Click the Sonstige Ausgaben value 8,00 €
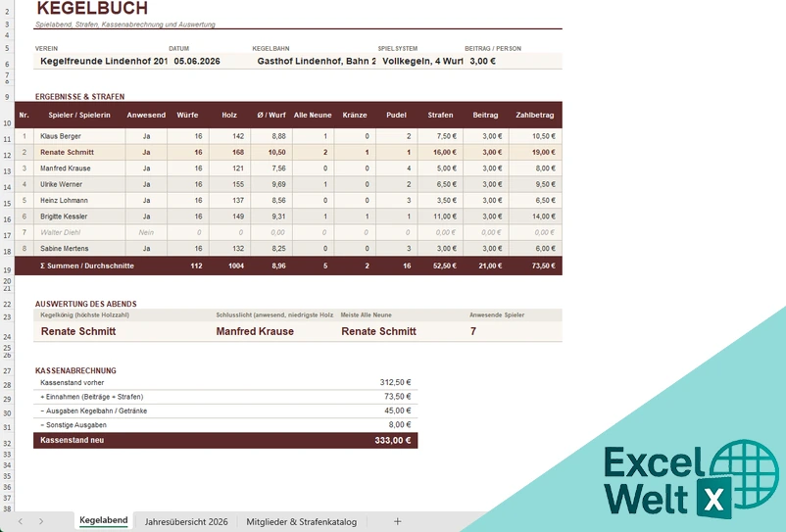 pyautogui.click(x=400, y=424)
